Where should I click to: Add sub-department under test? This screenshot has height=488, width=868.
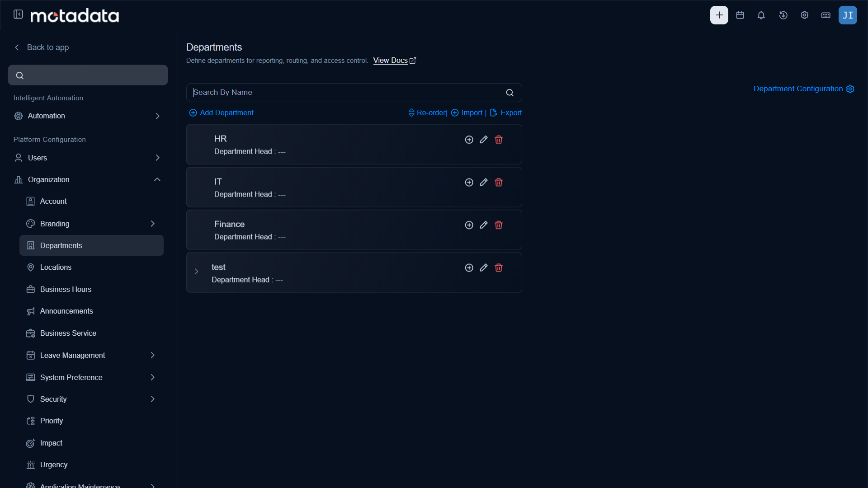469,267
